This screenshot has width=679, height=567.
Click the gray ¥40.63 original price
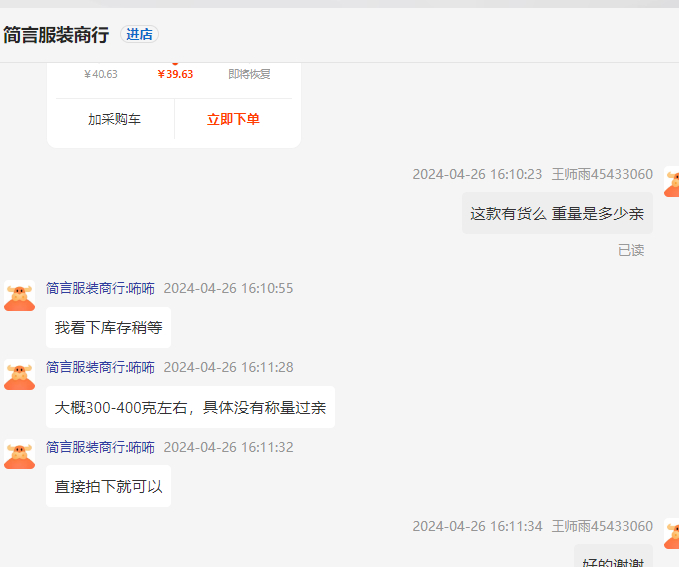[101, 74]
